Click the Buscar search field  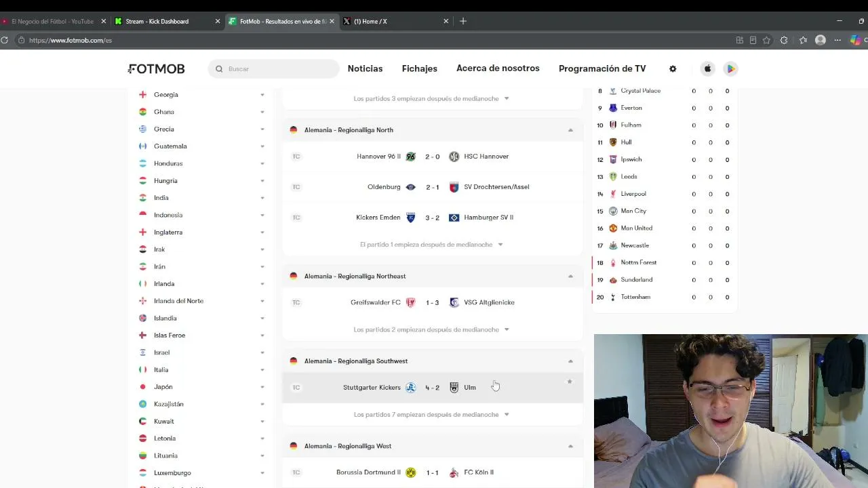[273, 68]
